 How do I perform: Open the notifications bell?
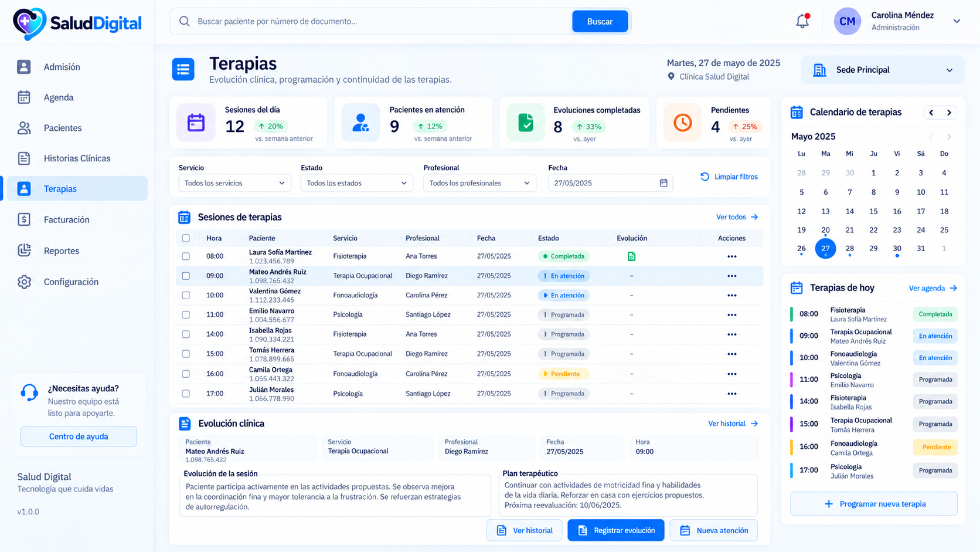(x=802, y=21)
